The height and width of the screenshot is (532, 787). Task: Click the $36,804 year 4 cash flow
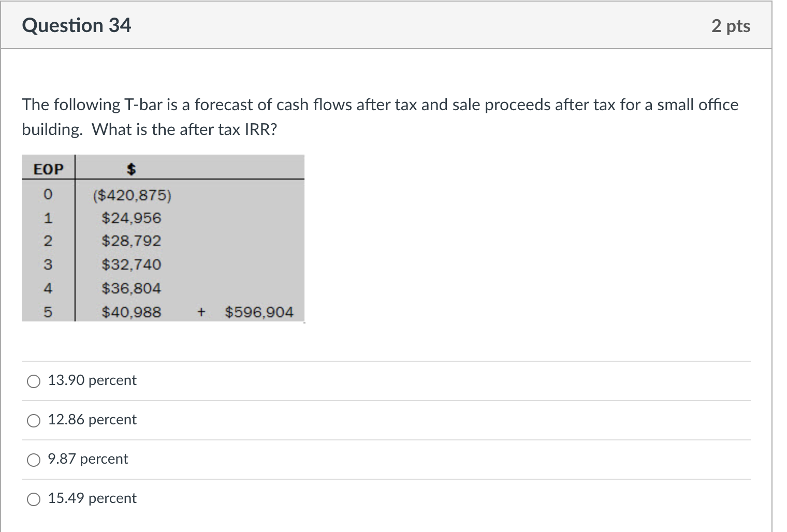pyautogui.click(x=132, y=289)
